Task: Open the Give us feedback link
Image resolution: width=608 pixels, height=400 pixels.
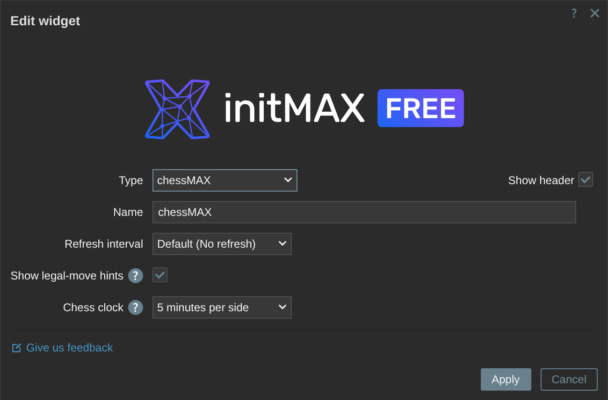Action: pyautogui.click(x=69, y=348)
